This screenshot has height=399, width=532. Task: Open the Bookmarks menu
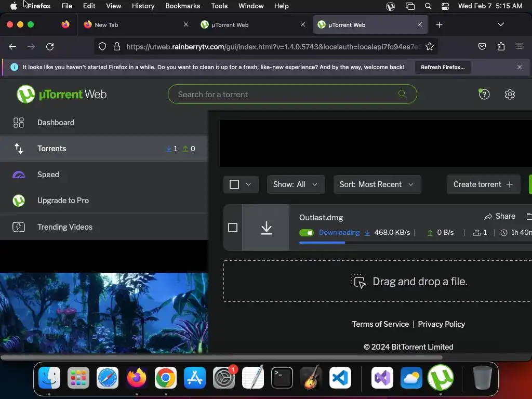pos(182,6)
